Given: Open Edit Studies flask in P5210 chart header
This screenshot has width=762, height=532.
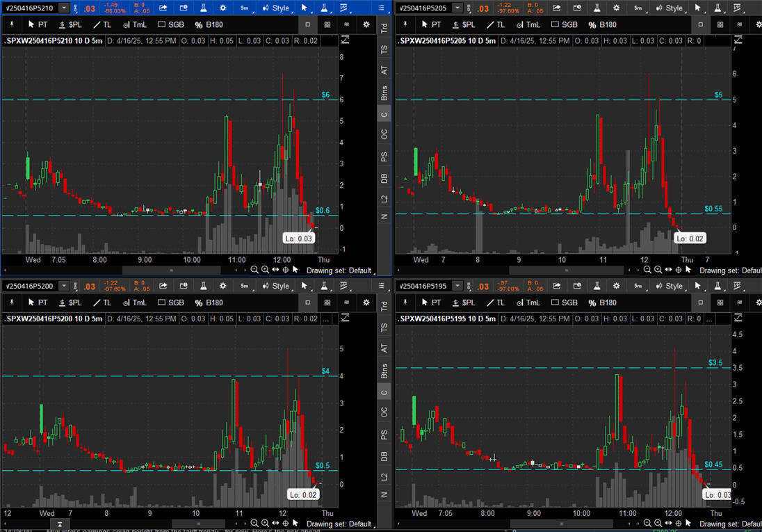Looking at the screenshot, I should coord(203,8).
